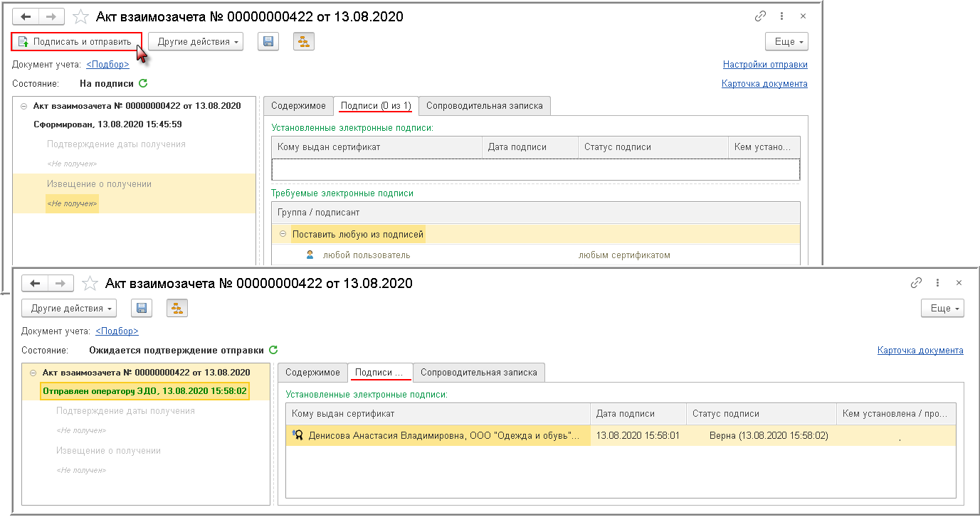The width and height of the screenshot is (980, 517).
Task: Click forward arrow in upper window
Action: click(x=52, y=16)
